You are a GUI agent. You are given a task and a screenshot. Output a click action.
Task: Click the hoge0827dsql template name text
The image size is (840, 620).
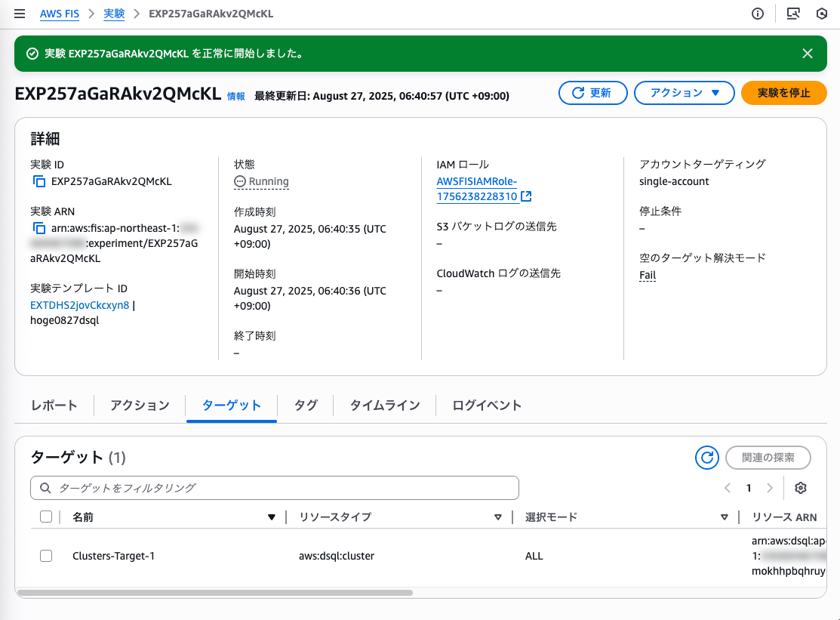coord(65,320)
